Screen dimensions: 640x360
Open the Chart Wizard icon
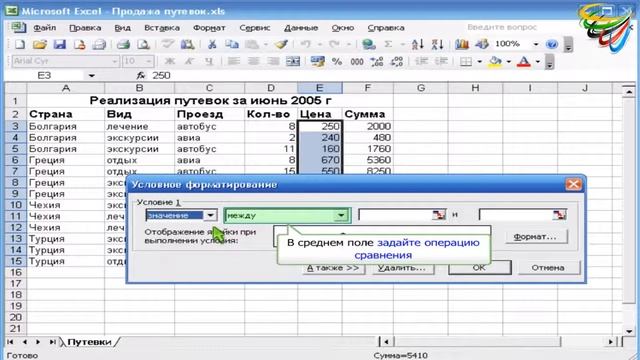click(x=462, y=44)
